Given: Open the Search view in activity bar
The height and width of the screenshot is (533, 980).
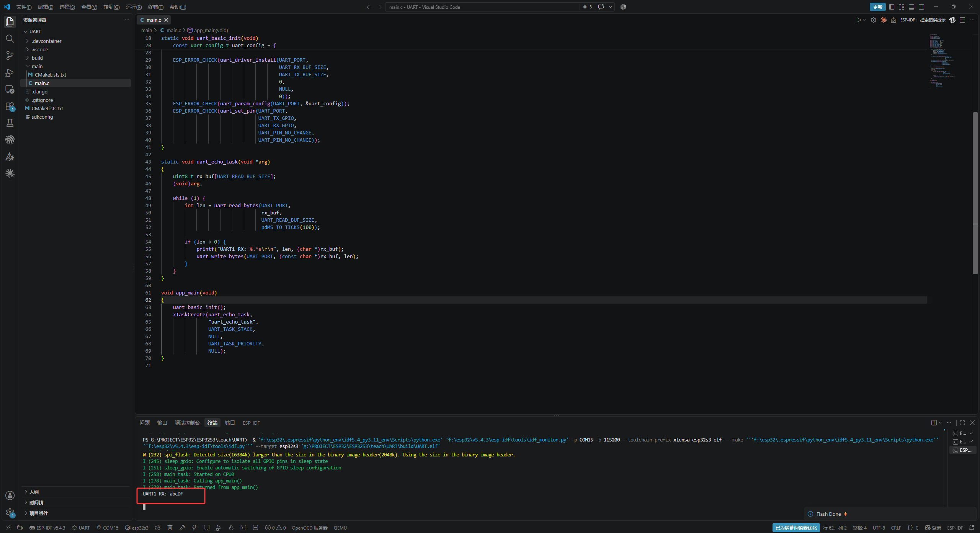Looking at the screenshot, I should coord(10,38).
